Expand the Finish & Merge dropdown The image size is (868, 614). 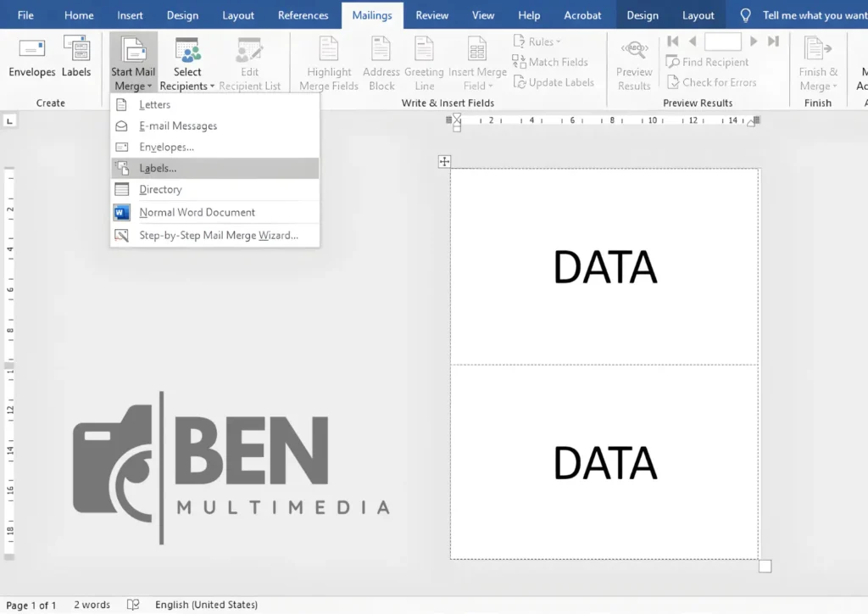pos(818,85)
